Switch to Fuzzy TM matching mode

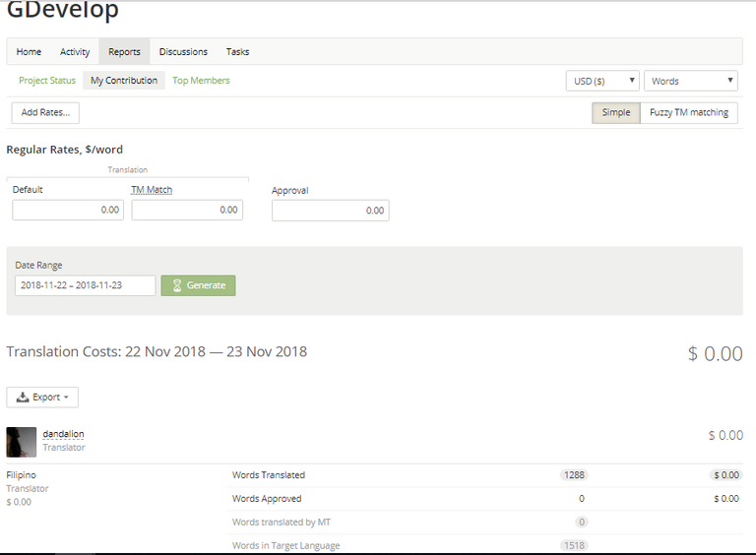689,112
